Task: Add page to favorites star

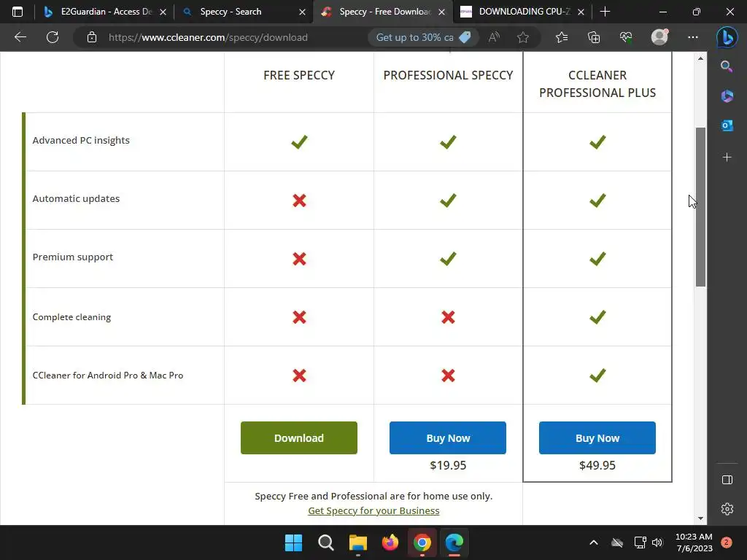Action: [x=523, y=37]
